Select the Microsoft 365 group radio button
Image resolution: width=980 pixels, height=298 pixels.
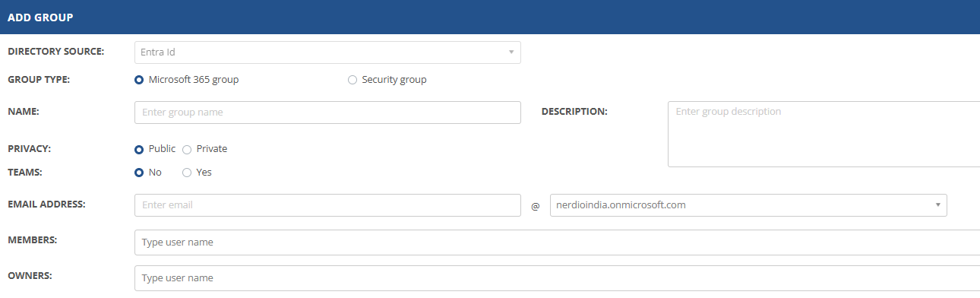point(139,80)
